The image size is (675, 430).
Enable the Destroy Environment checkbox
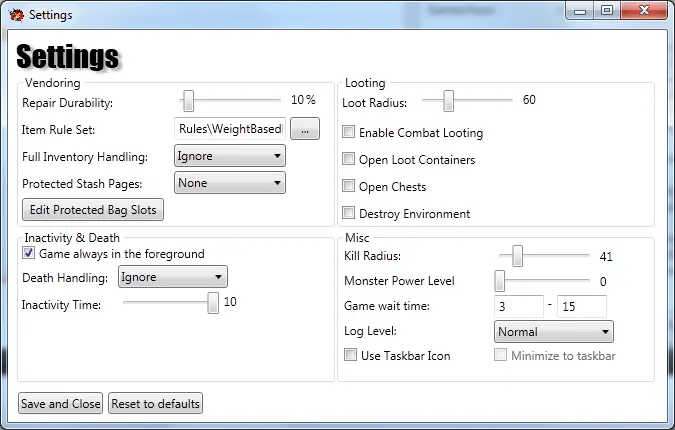pyautogui.click(x=349, y=213)
